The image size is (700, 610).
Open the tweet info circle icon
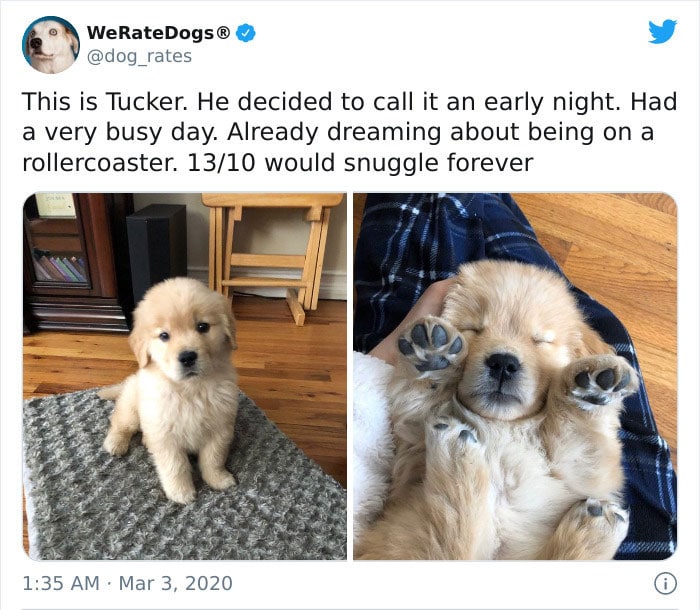665,583
